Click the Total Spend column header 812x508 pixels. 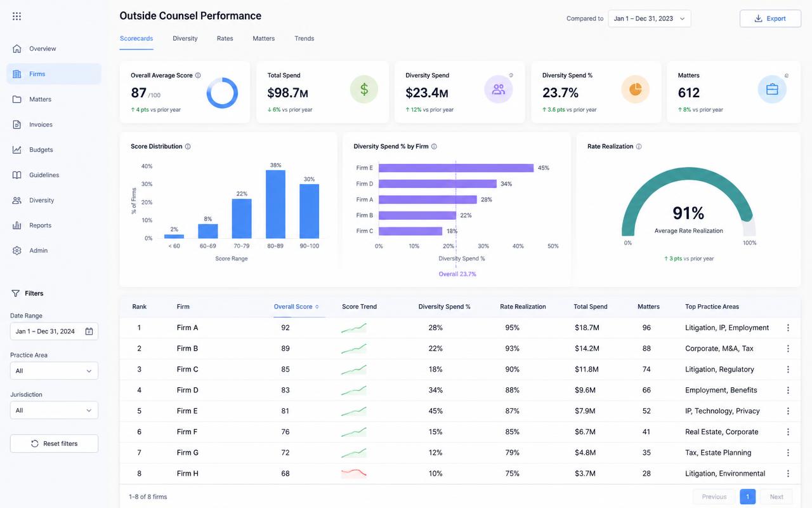coord(591,307)
